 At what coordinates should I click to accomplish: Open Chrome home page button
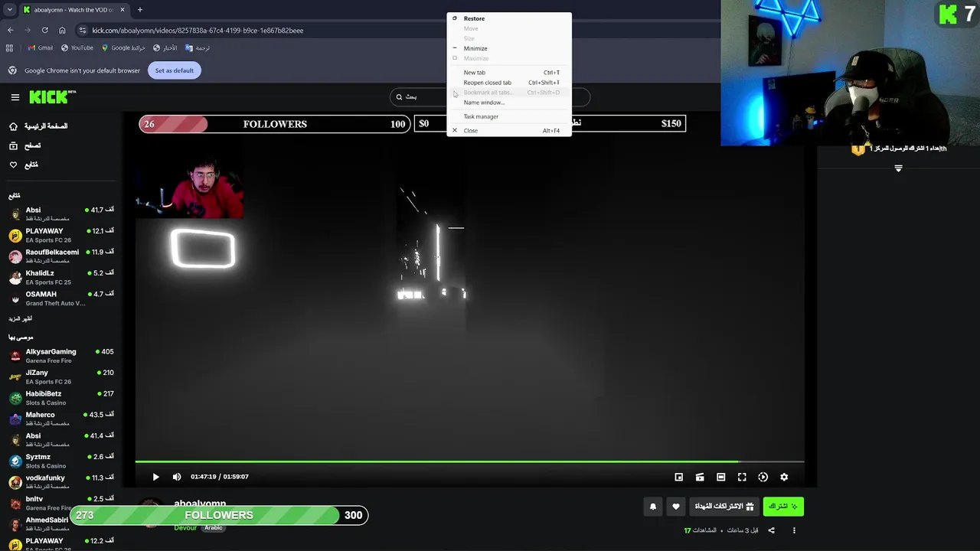pos(62,31)
